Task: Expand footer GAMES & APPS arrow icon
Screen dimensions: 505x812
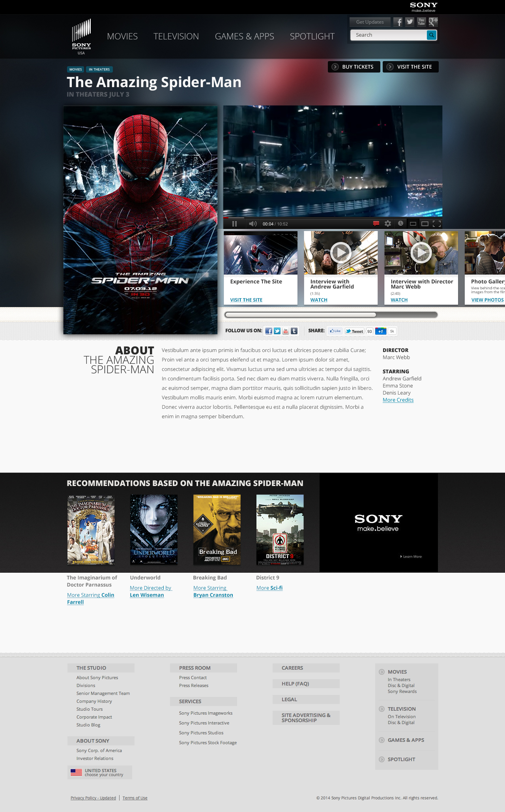Action: [382, 740]
